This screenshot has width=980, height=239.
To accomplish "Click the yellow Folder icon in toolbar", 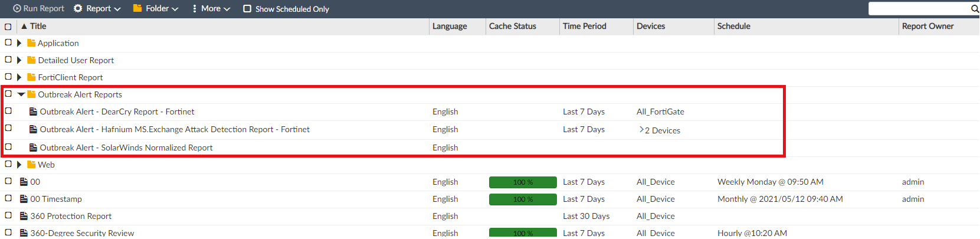I will [x=137, y=8].
